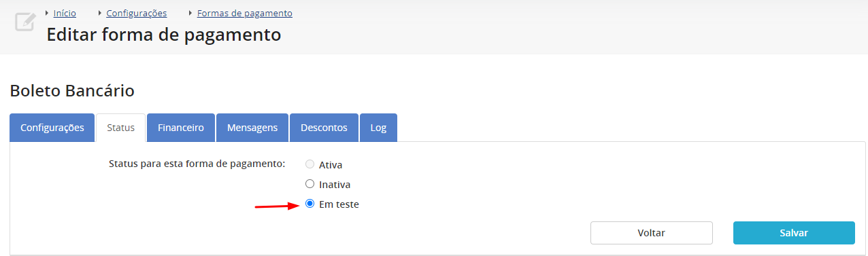This screenshot has width=868, height=256.
Task: Click the Boleto Bancário heading
Action: pos(72,91)
